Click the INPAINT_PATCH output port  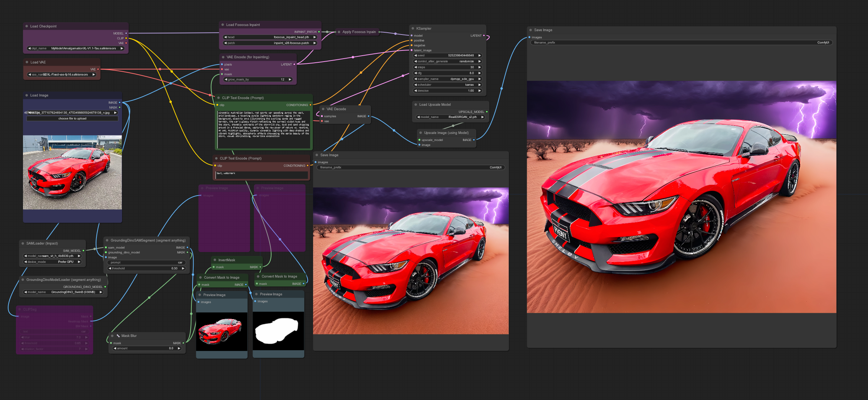click(319, 32)
